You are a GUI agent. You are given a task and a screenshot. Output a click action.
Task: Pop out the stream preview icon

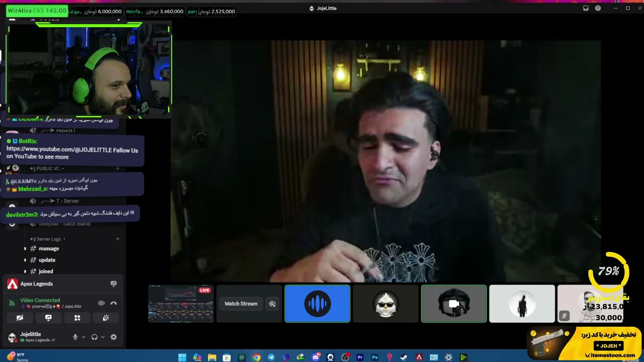click(272, 304)
